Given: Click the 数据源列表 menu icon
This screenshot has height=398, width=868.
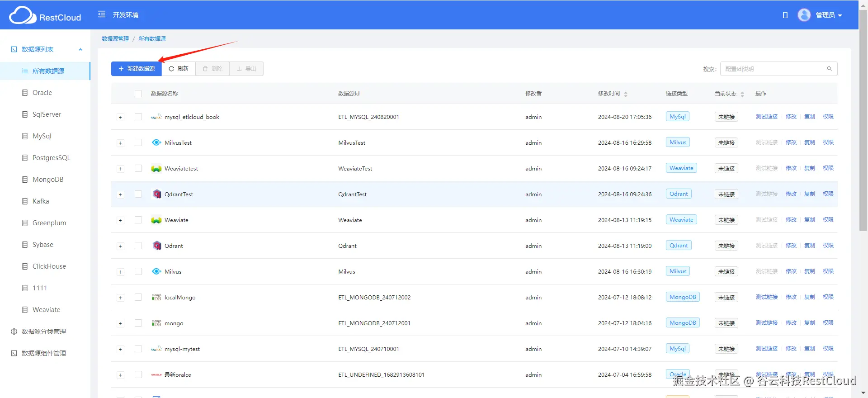Looking at the screenshot, I should point(14,49).
